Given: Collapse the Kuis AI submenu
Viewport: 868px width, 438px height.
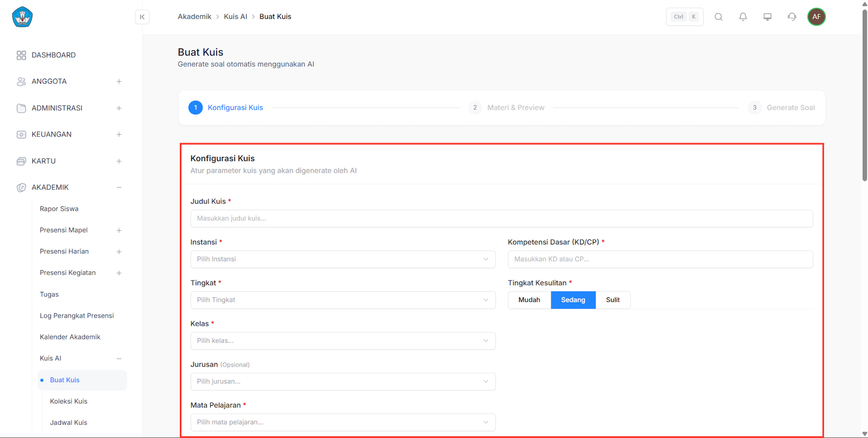Looking at the screenshot, I should pos(119,358).
